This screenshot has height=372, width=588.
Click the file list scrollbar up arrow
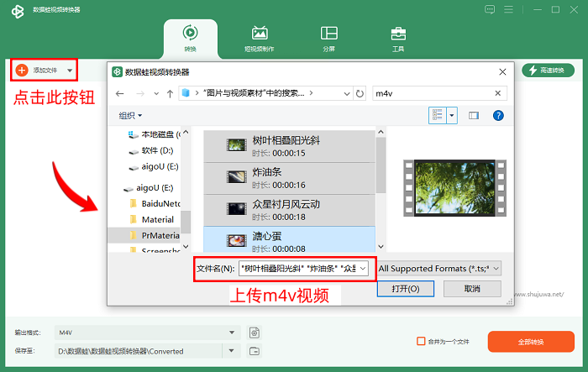point(381,132)
